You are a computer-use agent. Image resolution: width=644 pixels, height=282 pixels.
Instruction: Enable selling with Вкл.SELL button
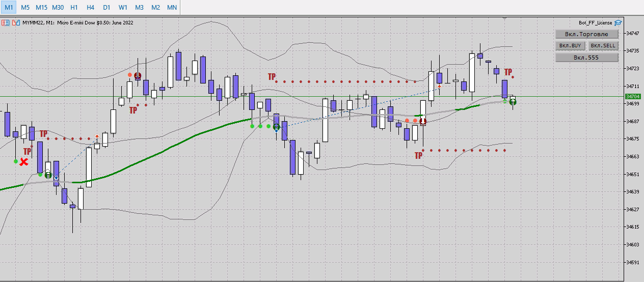(x=603, y=46)
